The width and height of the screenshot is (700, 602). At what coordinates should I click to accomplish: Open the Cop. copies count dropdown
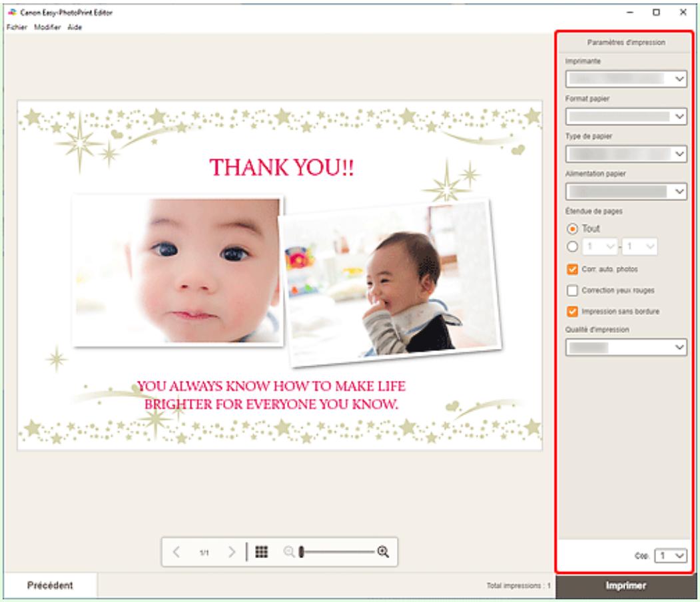tap(671, 555)
